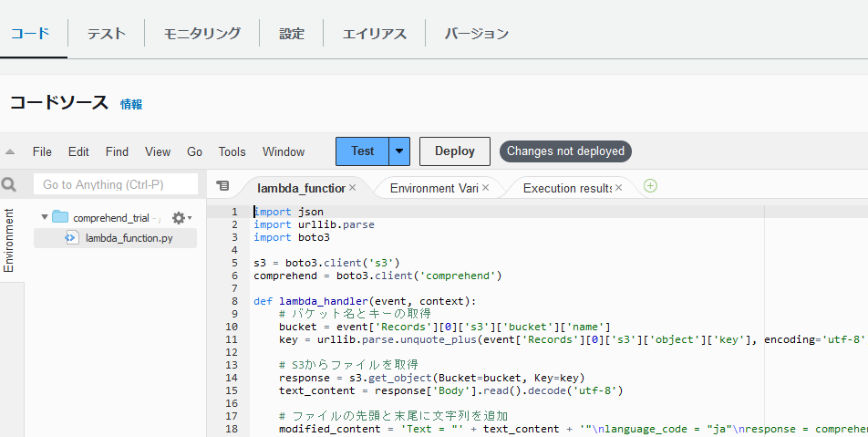
Task: Collapse the menu bar with the up arrow
Action: (x=10, y=151)
